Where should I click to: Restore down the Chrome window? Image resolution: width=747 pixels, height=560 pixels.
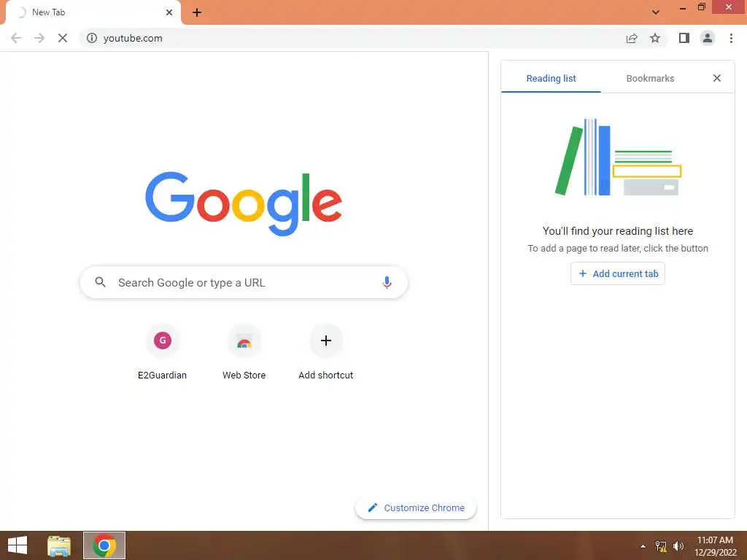(702, 7)
